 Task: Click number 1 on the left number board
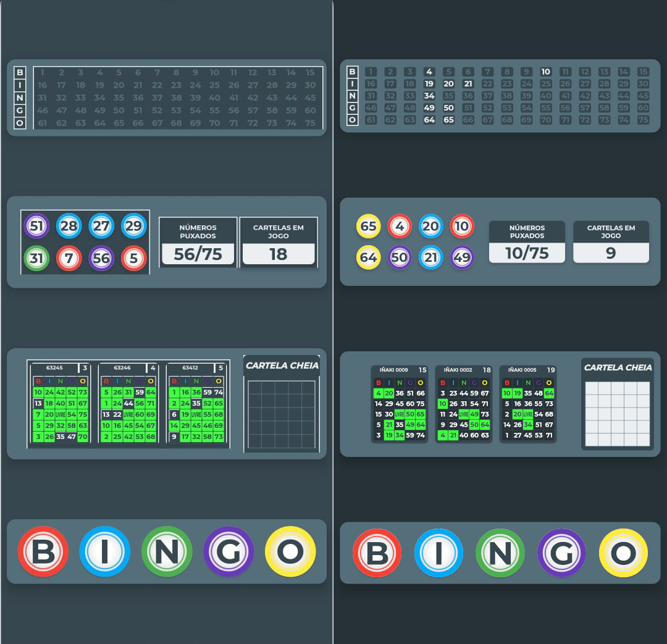(42, 72)
